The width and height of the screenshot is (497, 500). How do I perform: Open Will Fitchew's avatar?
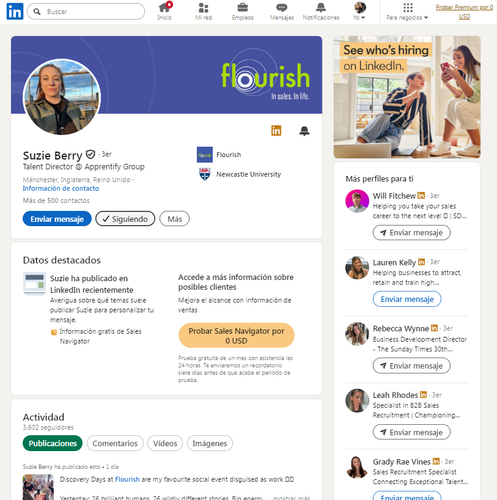coord(357,201)
